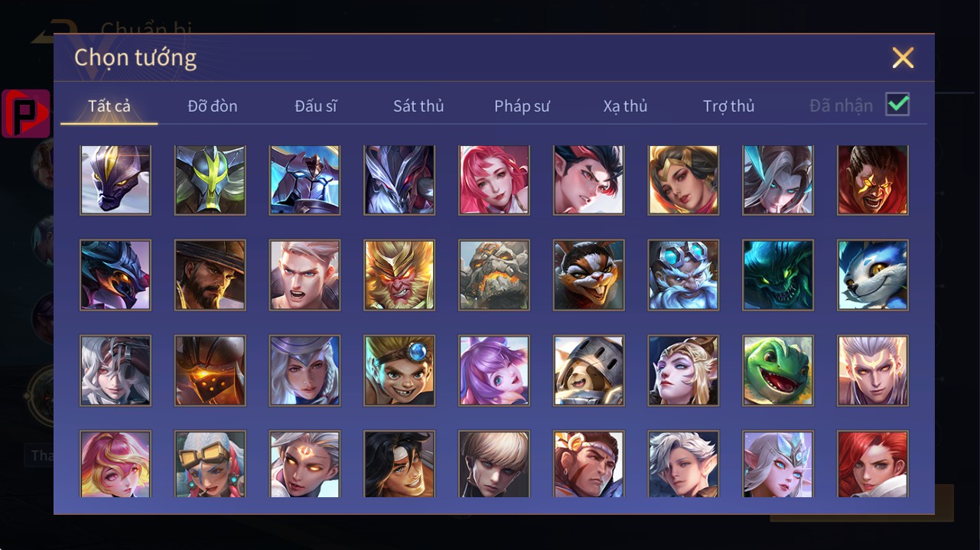Filter heroes by Sát thủ
This screenshot has width=980, height=550.
(x=418, y=106)
